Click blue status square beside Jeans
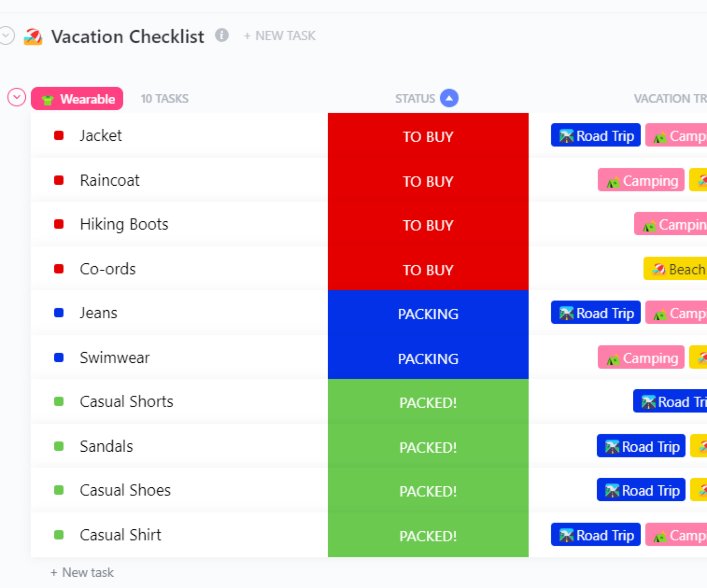The image size is (707, 588). point(59,313)
